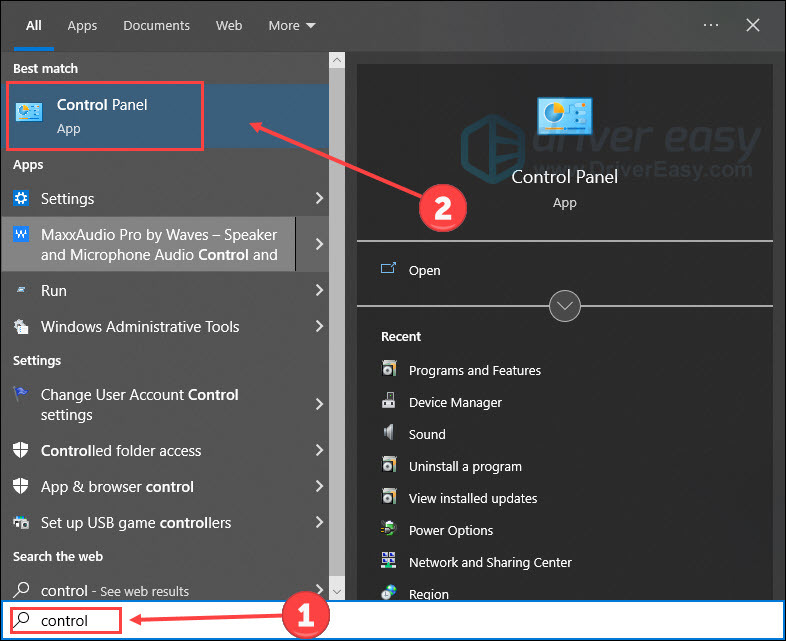The image size is (786, 641).
Task: Click the Control Panel icon in Best match
Action: 30,115
